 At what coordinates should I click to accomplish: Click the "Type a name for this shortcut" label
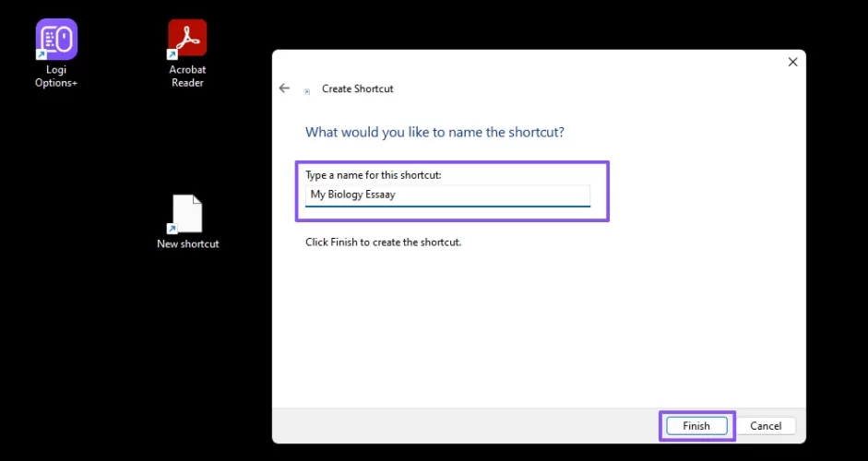tap(374, 174)
